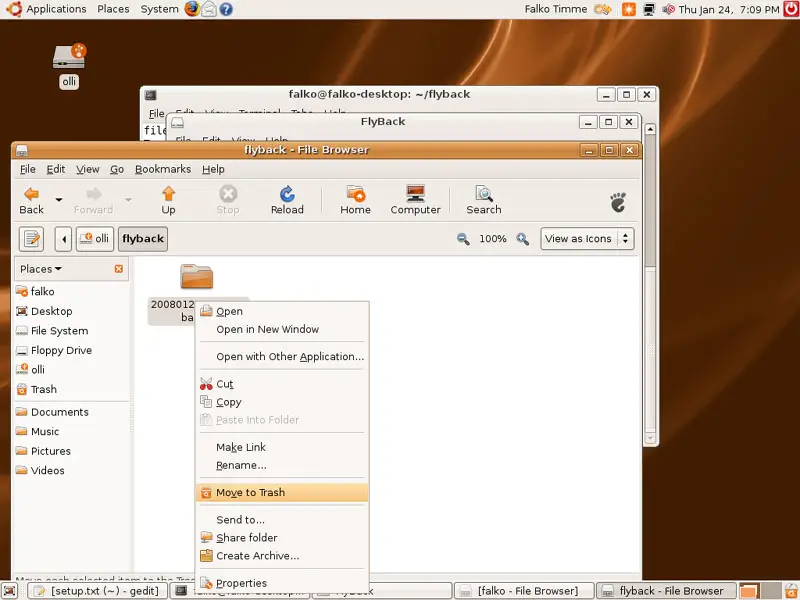Click the power/quit button in top panel
800x600 pixels.
coord(792,9)
